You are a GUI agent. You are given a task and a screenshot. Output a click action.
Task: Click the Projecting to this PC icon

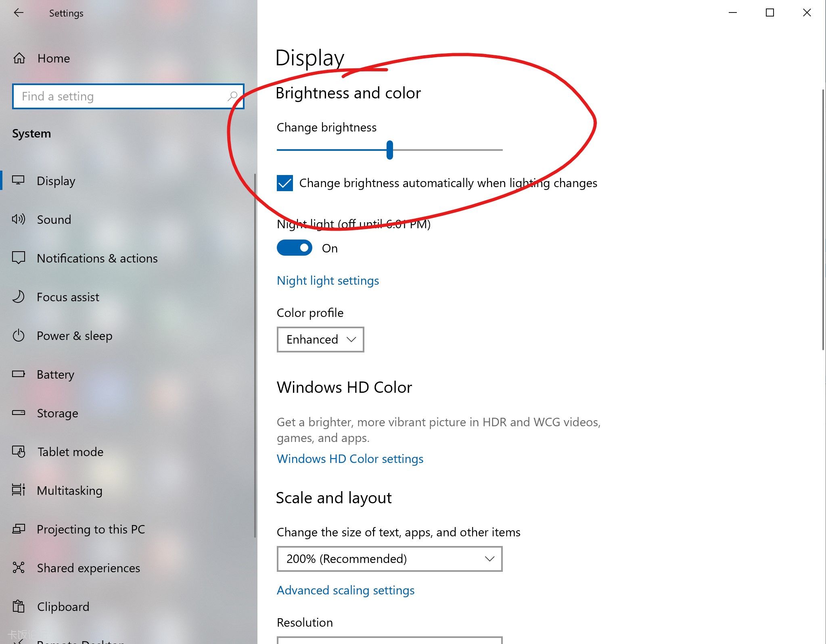tap(19, 529)
